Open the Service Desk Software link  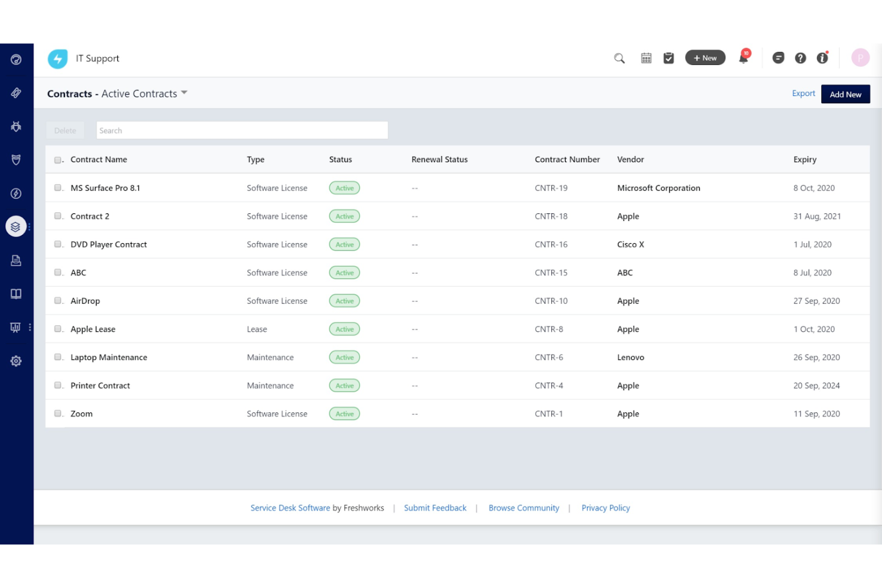coord(290,508)
